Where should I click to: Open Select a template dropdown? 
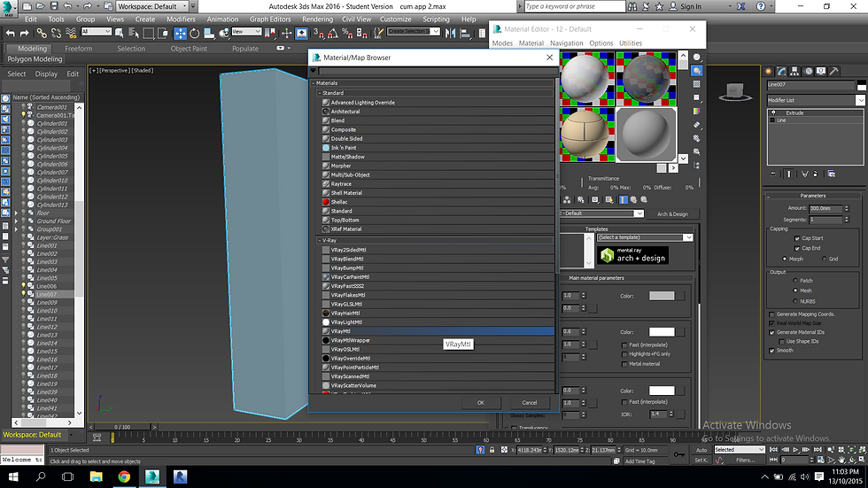point(645,237)
